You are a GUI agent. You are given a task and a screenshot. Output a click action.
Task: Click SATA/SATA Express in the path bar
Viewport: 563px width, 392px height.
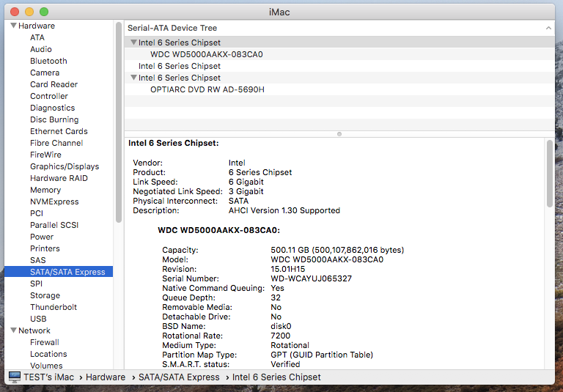[179, 377]
